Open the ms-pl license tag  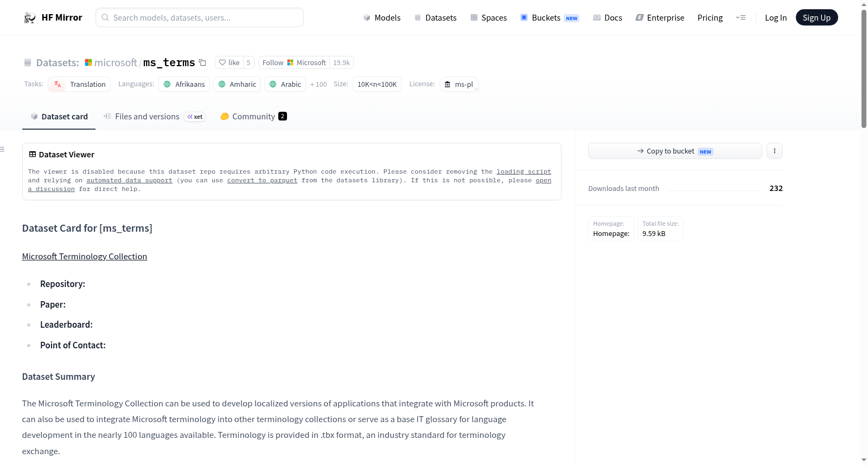click(x=459, y=84)
